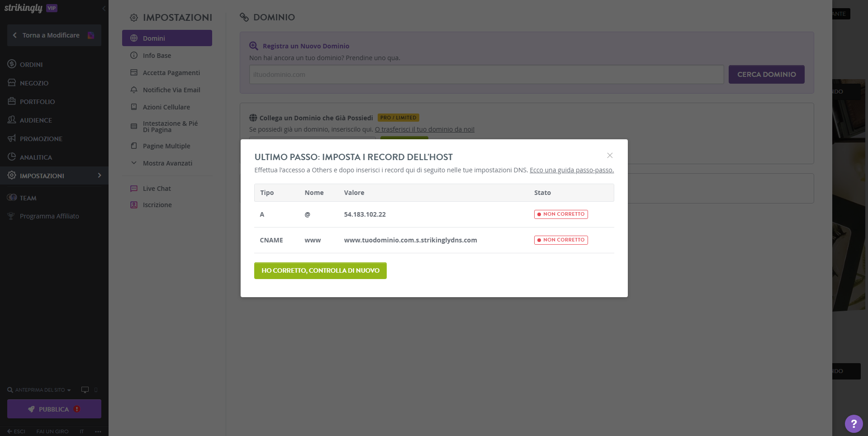Open the three-dots more options menu
The image size is (868, 436).
pos(98,431)
